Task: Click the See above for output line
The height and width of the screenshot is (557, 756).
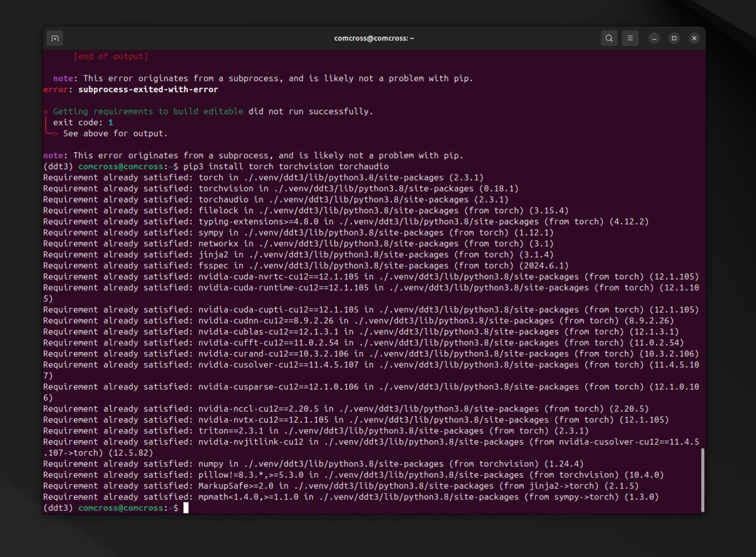Action: click(115, 133)
